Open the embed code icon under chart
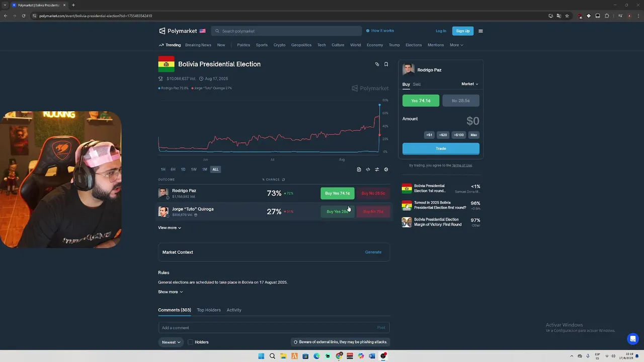644x362 pixels. click(x=368, y=169)
